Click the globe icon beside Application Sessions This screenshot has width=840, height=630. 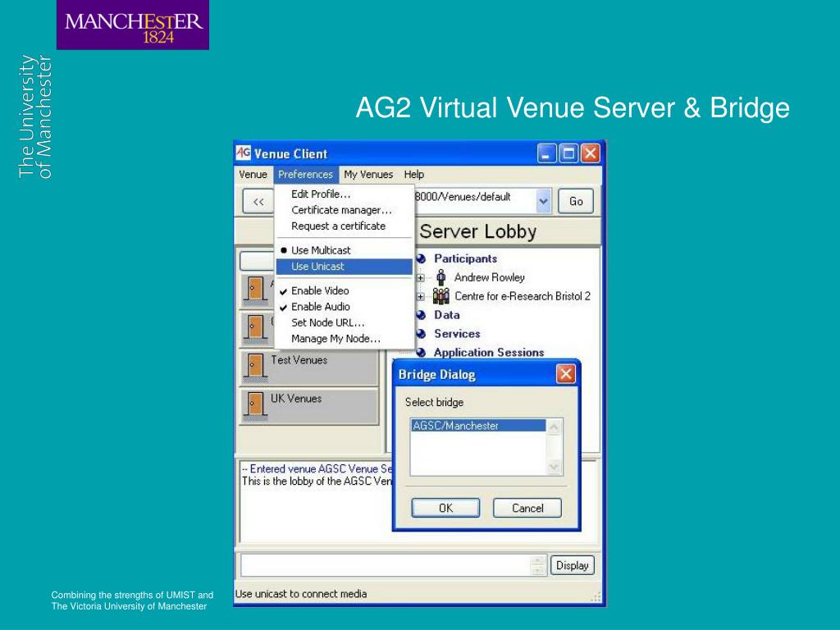click(x=421, y=353)
